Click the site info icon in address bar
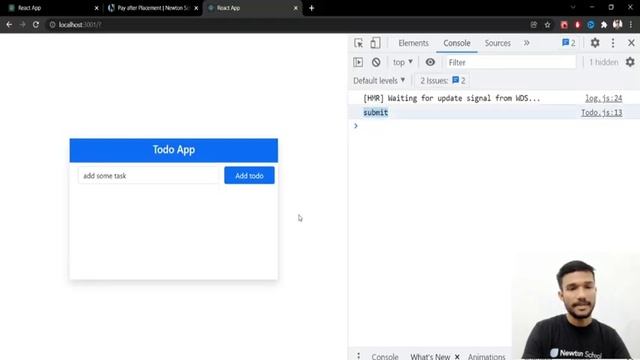 tap(52, 24)
